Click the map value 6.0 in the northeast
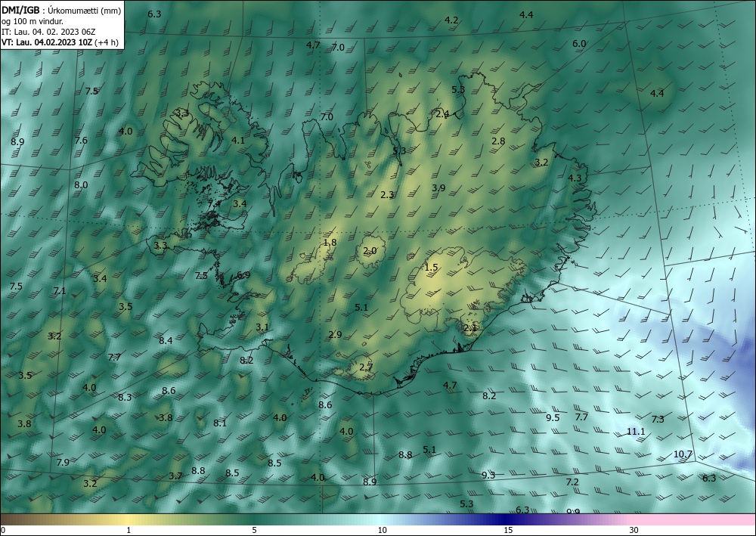This screenshot has width=756, height=536. (579, 44)
